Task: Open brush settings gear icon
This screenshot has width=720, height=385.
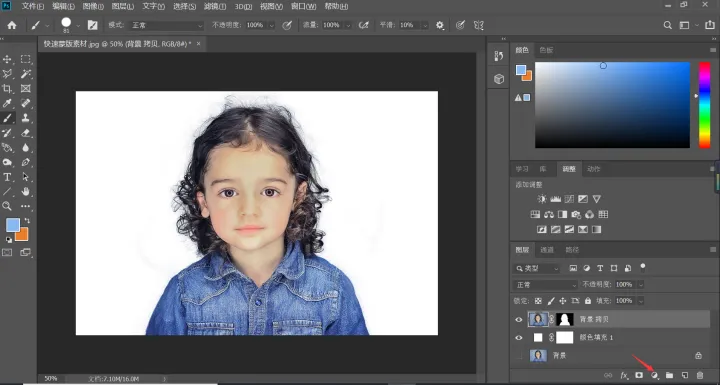Action: tap(440, 25)
